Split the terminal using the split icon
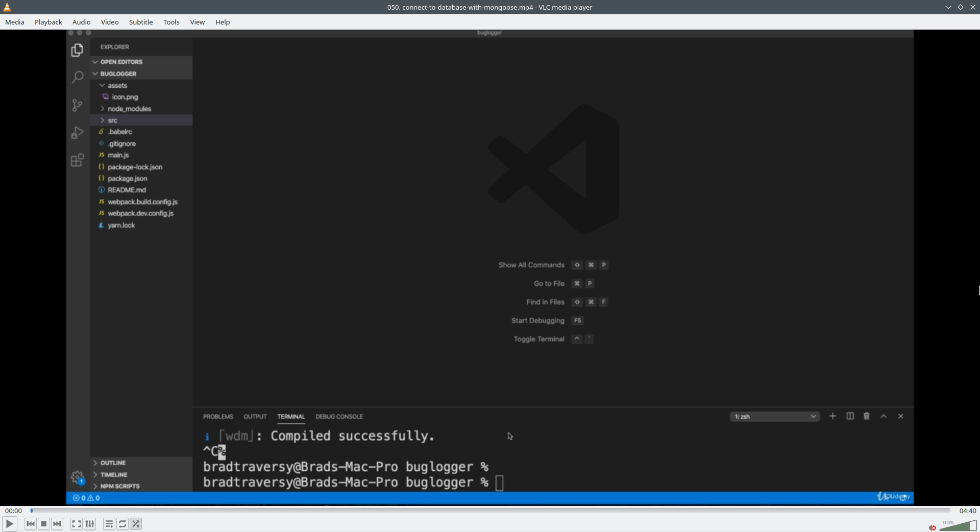 coord(850,416)
